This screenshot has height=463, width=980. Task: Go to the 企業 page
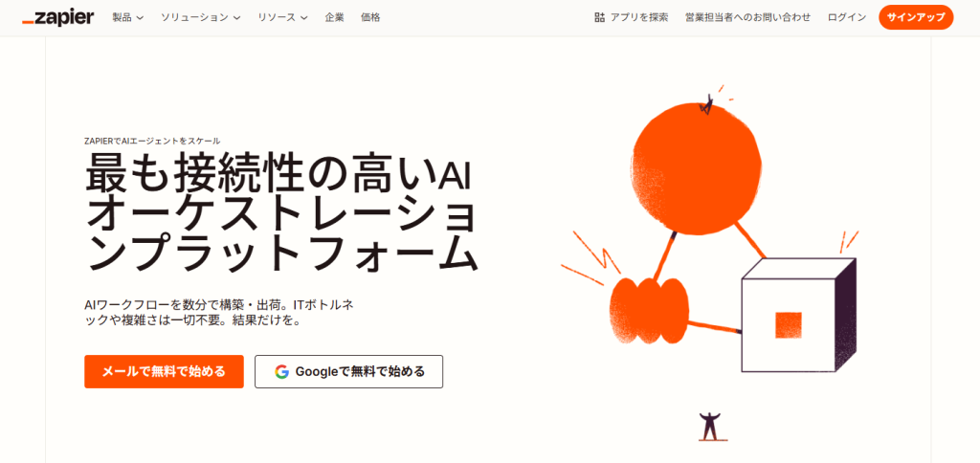coord(334,17)
